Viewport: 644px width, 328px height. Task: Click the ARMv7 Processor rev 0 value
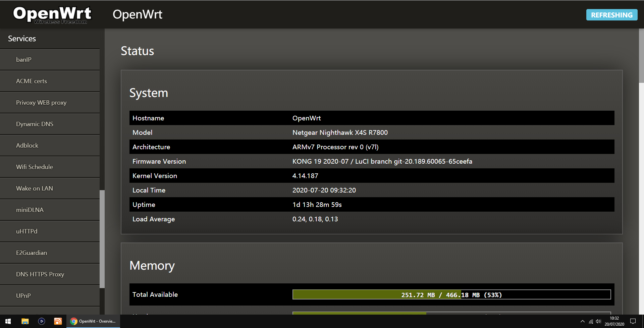(335, 147)
